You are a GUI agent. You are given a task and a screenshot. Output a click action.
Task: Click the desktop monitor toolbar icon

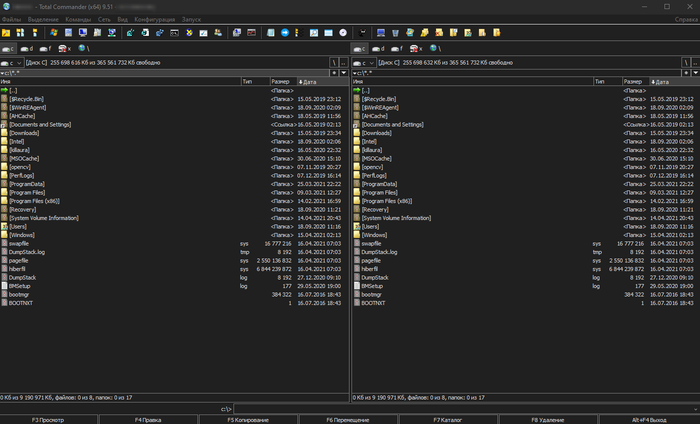(83, 33)
